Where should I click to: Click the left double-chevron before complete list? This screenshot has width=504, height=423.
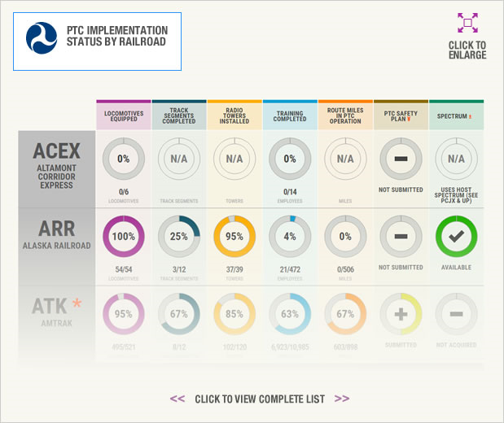[177, 399]
